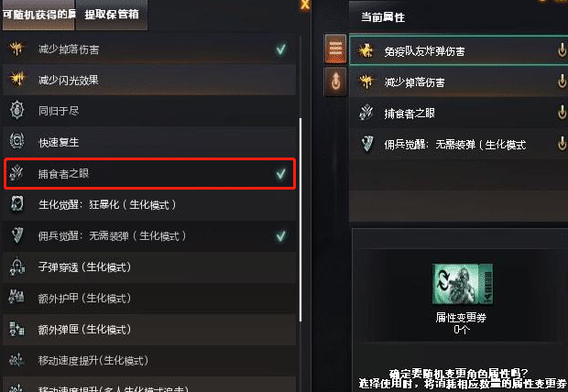568x392 pixels.
Task: Select the 同归于尽 skull icon
Action: coord(17,110)
